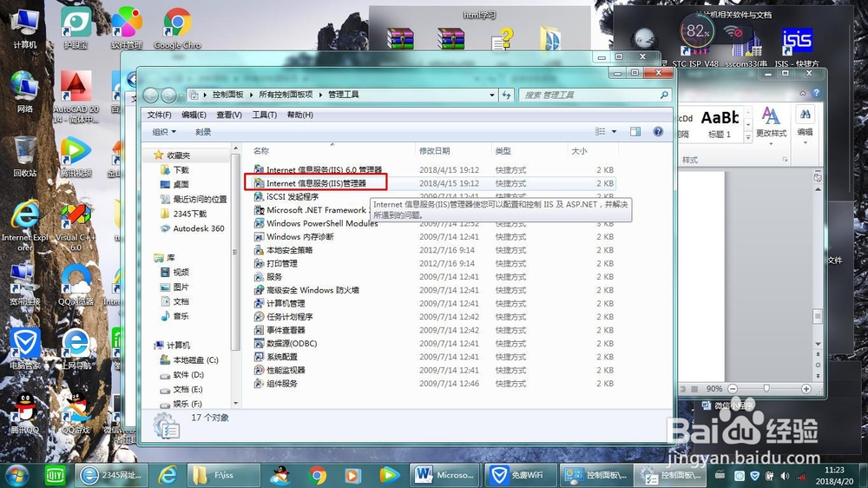
Task: Open Google Chrome desktop shortcut
Action: coord(177,29)
